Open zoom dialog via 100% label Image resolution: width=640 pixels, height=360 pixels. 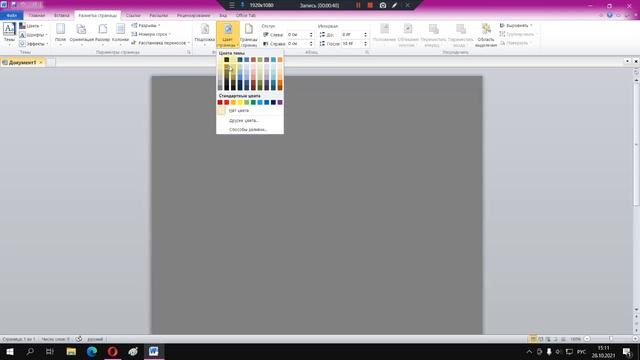coord(576,339)
